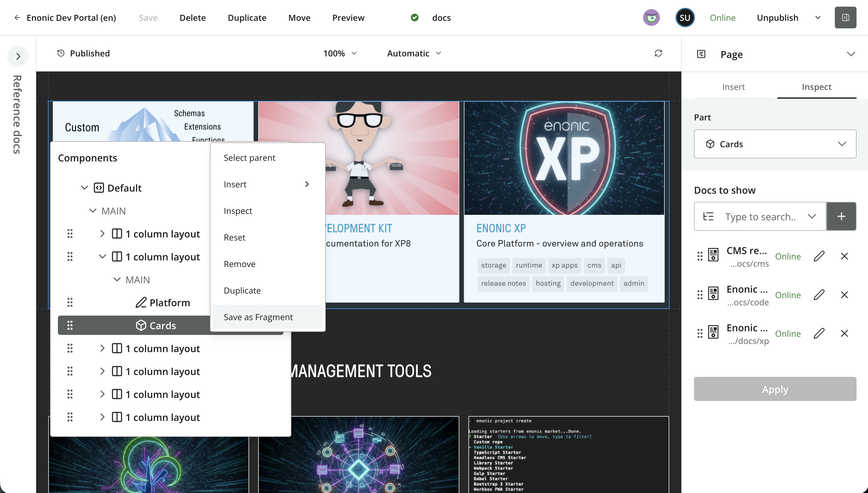The width and height of the screenshot is (868, 493).
Task: Open the SU user avatar
Action: 685,17
